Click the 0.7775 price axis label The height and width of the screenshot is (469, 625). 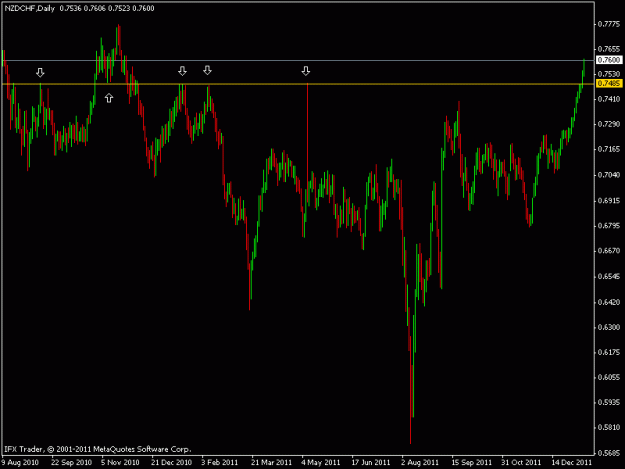click(609, 24)
